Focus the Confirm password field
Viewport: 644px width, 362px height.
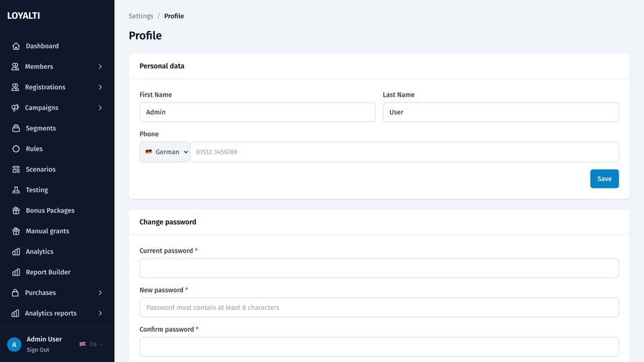379,347
